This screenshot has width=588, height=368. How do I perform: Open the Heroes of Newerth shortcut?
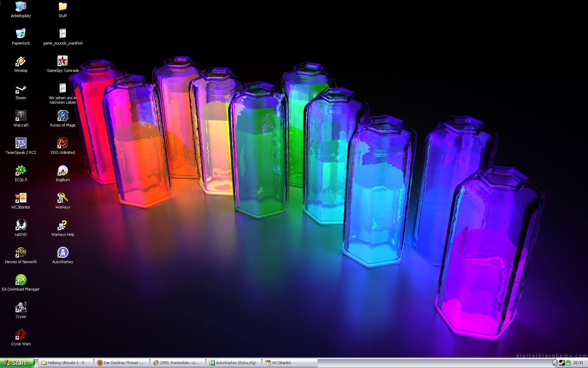click(21, 253)
